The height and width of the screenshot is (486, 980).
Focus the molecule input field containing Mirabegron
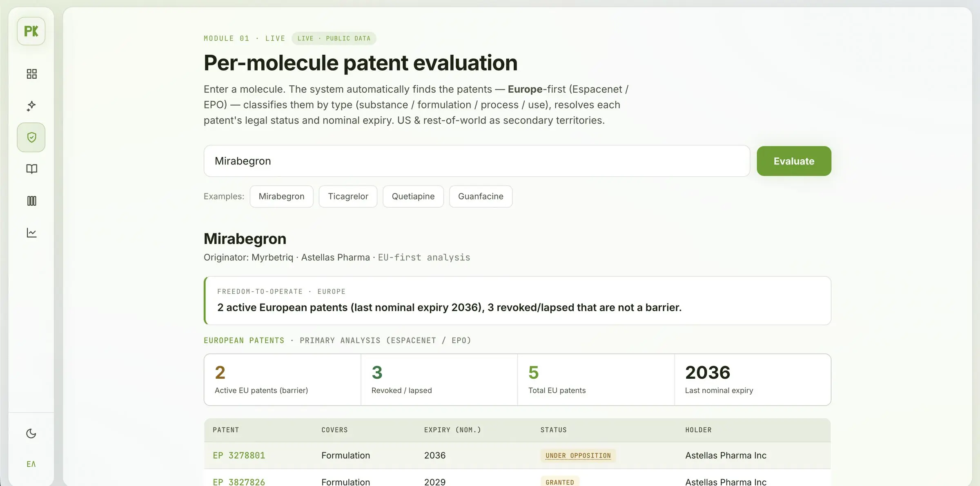click(477, 161)
